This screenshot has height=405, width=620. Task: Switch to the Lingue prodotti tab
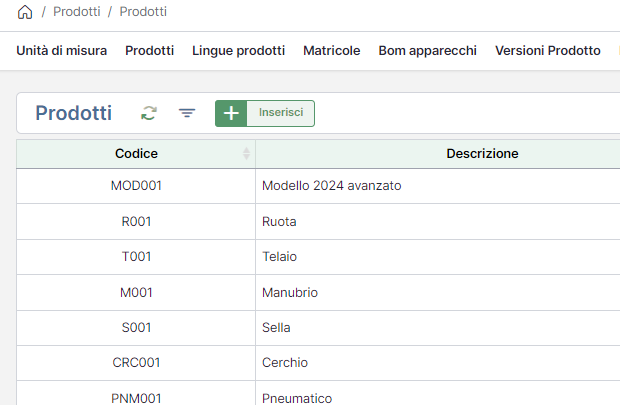[x=238, y=50]
